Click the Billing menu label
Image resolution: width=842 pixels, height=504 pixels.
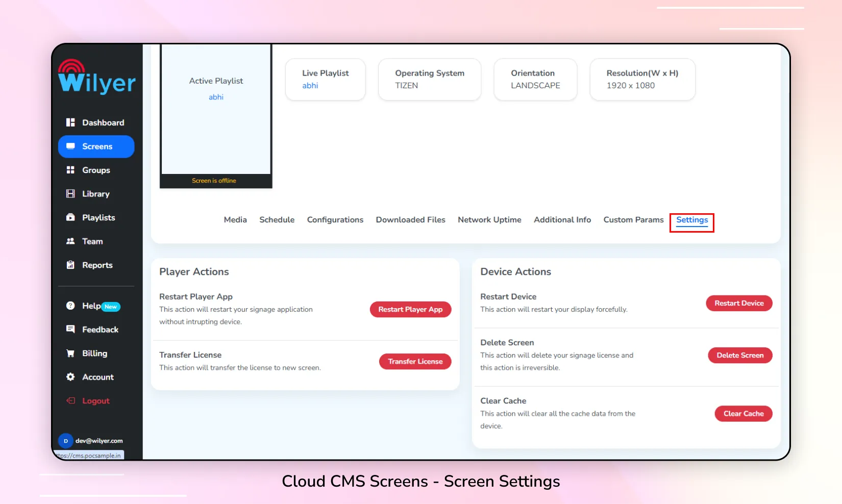94,353
